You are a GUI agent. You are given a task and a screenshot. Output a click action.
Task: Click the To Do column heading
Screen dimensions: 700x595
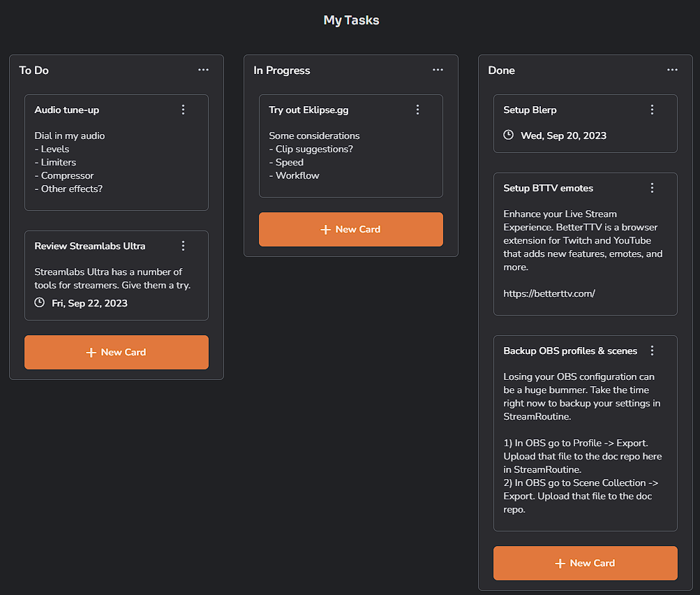pyautogui.click(x=34, y=70)
